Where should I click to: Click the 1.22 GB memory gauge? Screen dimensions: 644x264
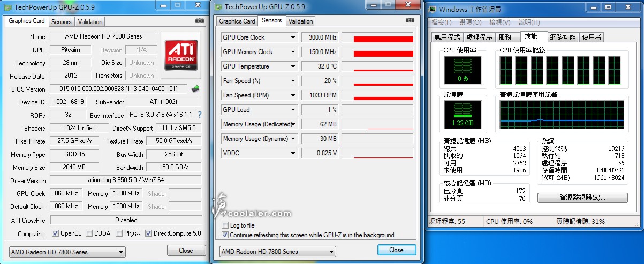tap(463, 114)
